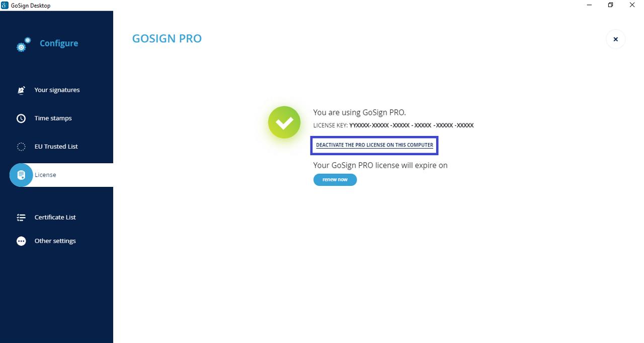Viewport: 644px width, 343px height.
Task: Select the Configure heading label
Action: click(x=59, y=43)
